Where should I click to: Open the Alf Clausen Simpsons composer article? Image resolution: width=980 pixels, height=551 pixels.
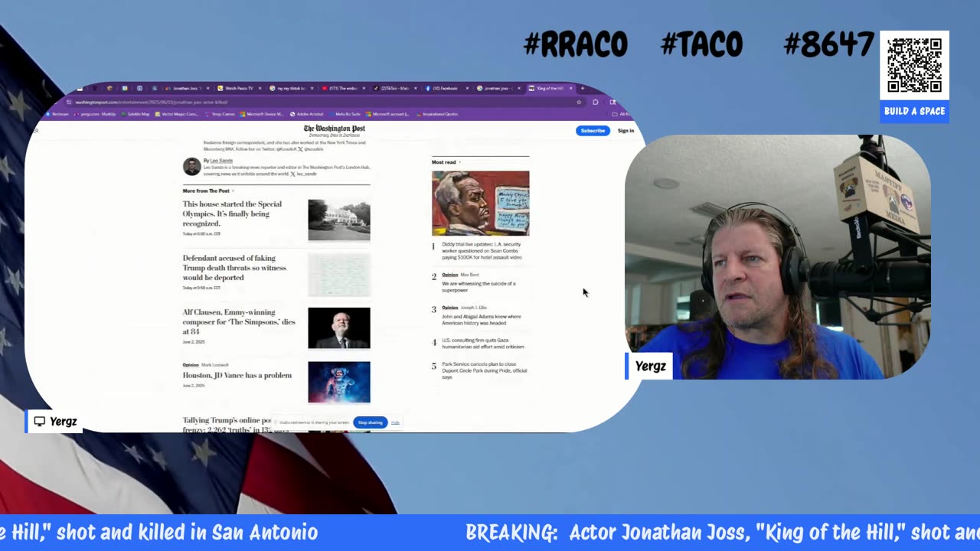239,322
